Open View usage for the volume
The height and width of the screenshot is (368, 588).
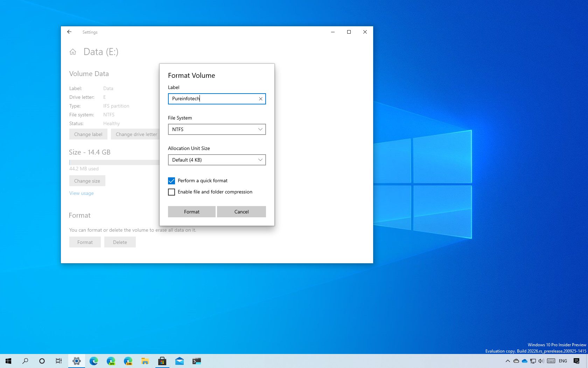[81, 193]
